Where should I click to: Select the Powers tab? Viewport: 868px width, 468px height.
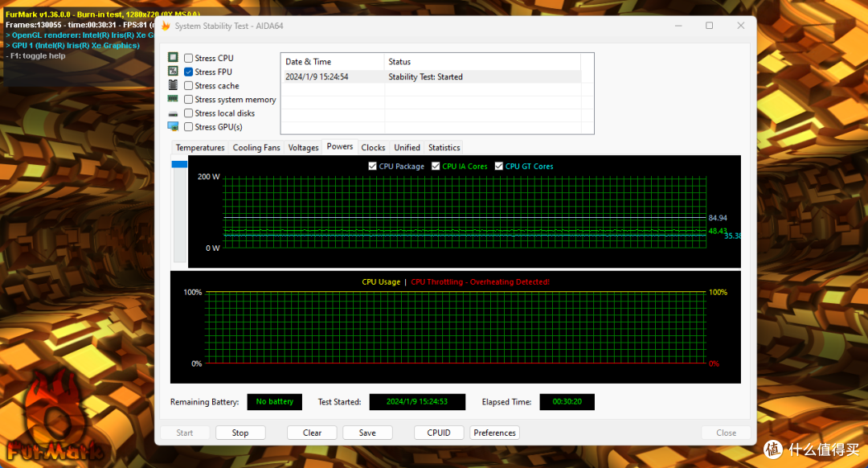pyautogui.click(x=340, y=146)
